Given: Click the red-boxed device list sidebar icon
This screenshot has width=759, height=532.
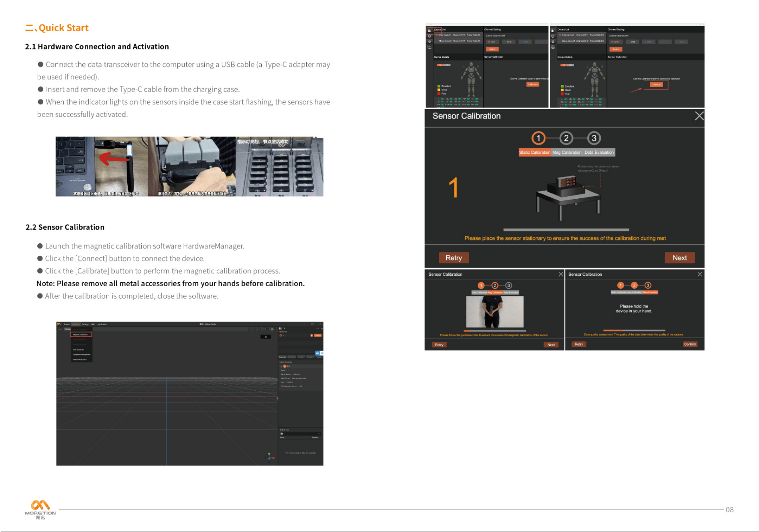Looking at the screenshot, I should 429,31.
